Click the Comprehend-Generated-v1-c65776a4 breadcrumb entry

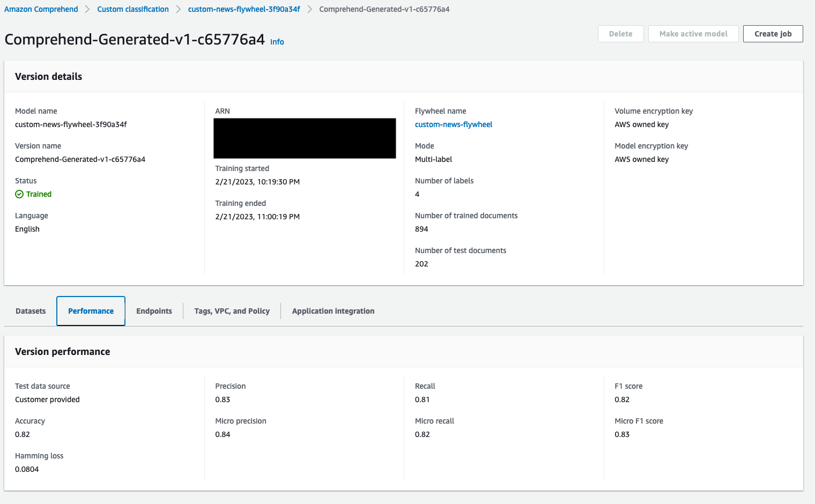coord(384,9)
